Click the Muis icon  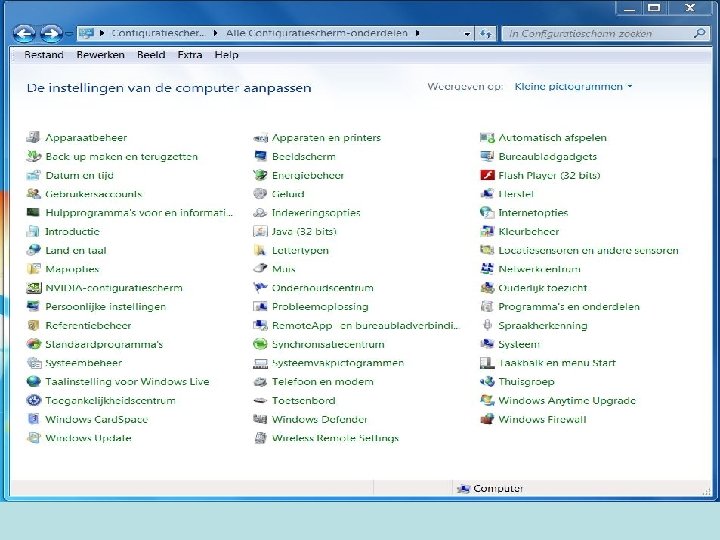pos(260,269)
